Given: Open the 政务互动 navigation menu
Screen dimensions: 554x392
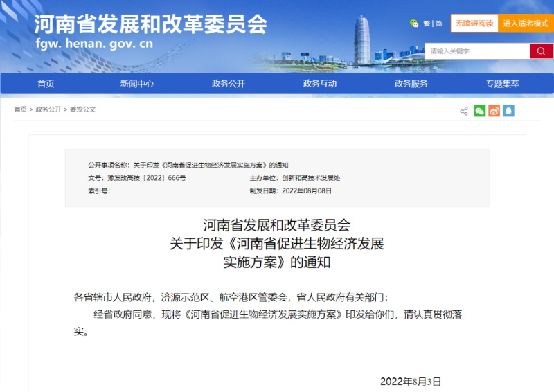Looking at the screenshot, I should pyautogui.click(x=320, y=84).
